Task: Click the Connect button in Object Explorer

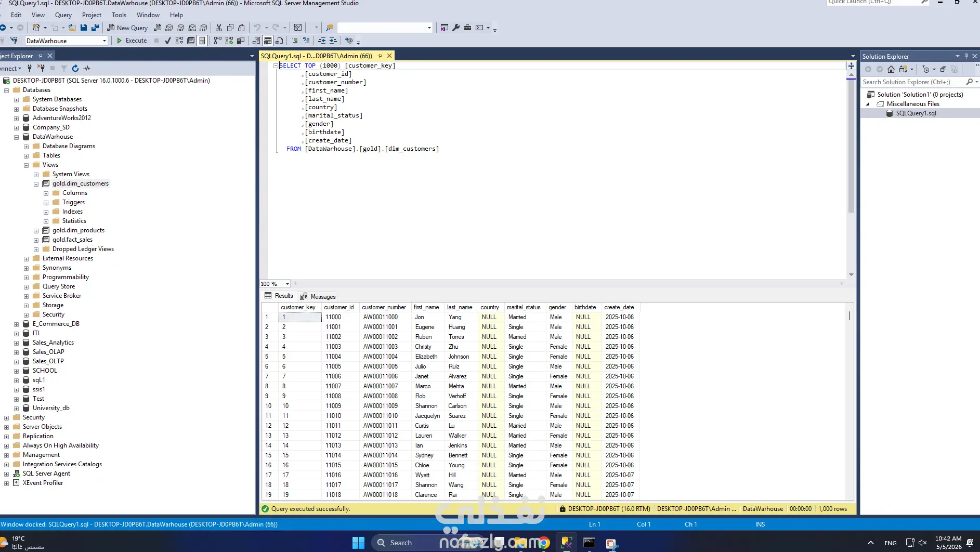Action: [x=11, y=68]
